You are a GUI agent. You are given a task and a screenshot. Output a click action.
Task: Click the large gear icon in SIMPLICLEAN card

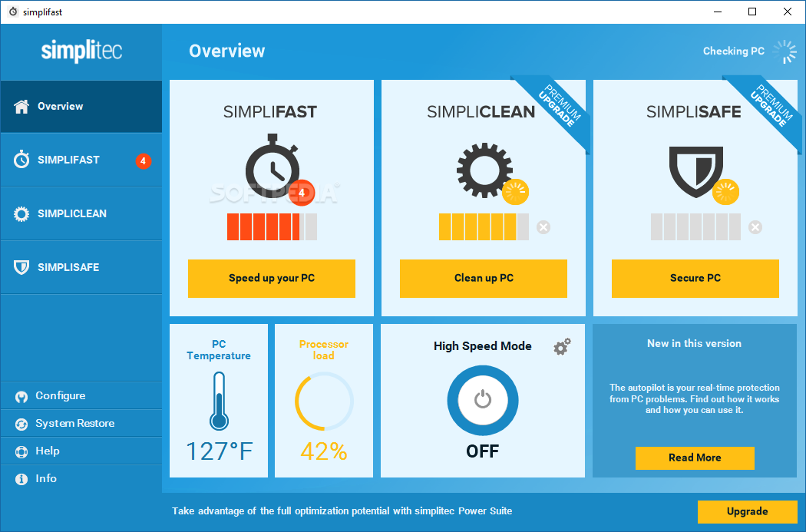click(484, 170)
